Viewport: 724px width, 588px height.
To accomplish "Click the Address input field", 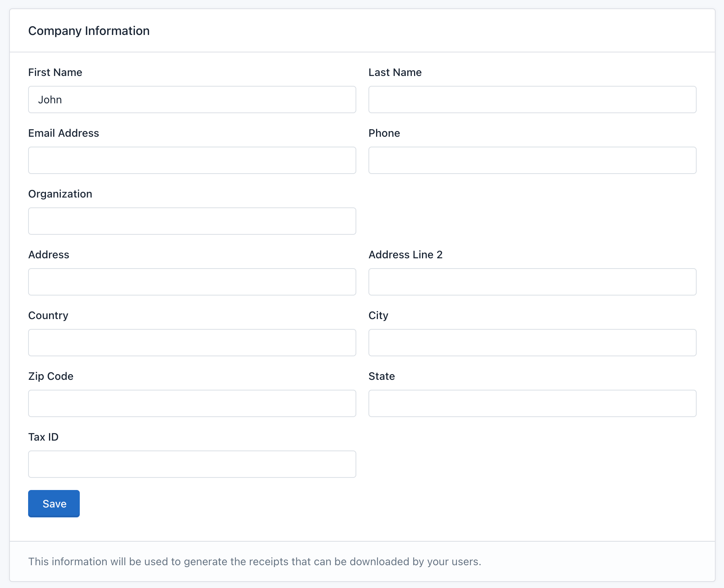I will 192,281.
